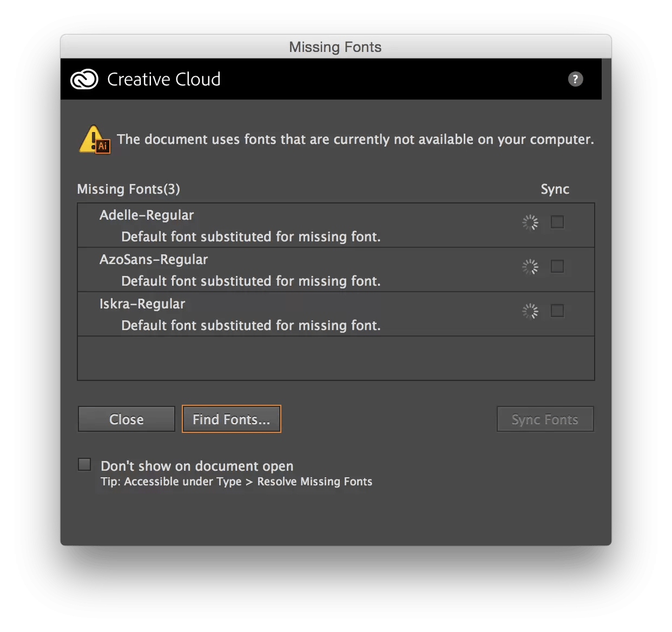Image resolution: width=672 pixels, height=632 pixels.
Task: Click the document fonts warning message
Action: (x=355, y=140)
